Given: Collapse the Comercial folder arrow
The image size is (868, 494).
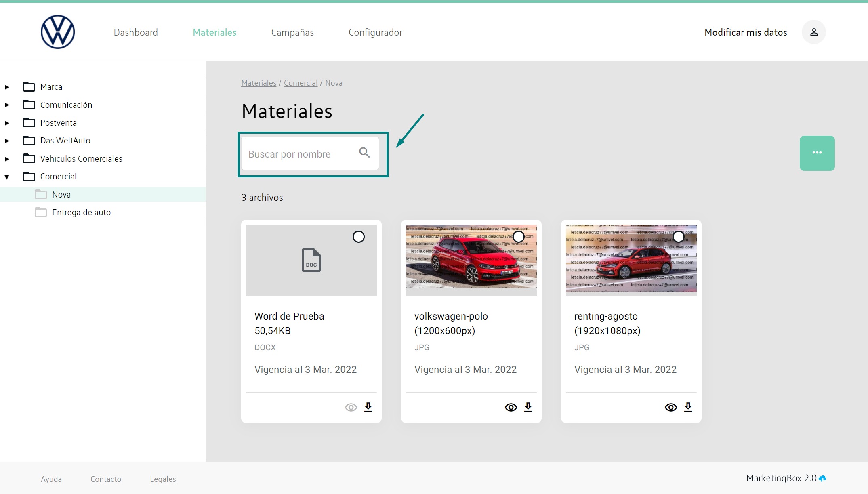Looking at the screenshot, I should 7,177.
